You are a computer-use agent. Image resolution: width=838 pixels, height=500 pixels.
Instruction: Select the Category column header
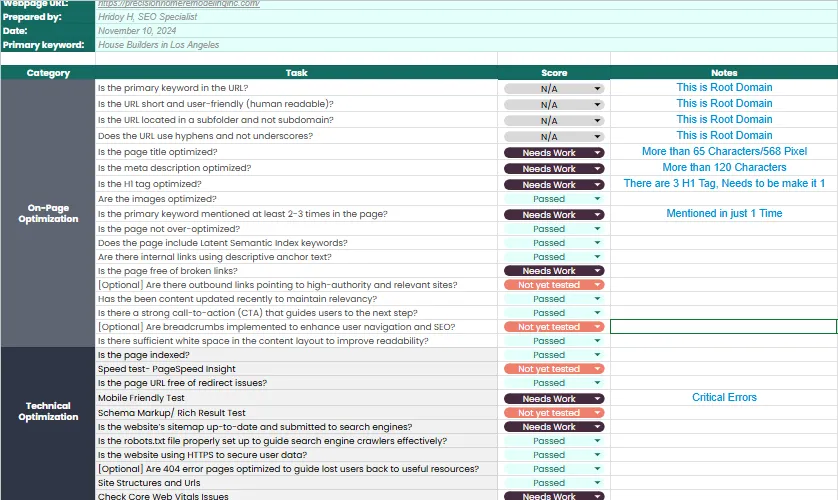[48, 73]
